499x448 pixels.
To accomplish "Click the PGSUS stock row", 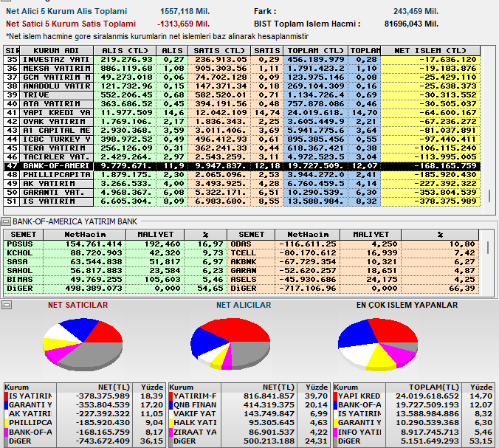I will pos(115,244).
